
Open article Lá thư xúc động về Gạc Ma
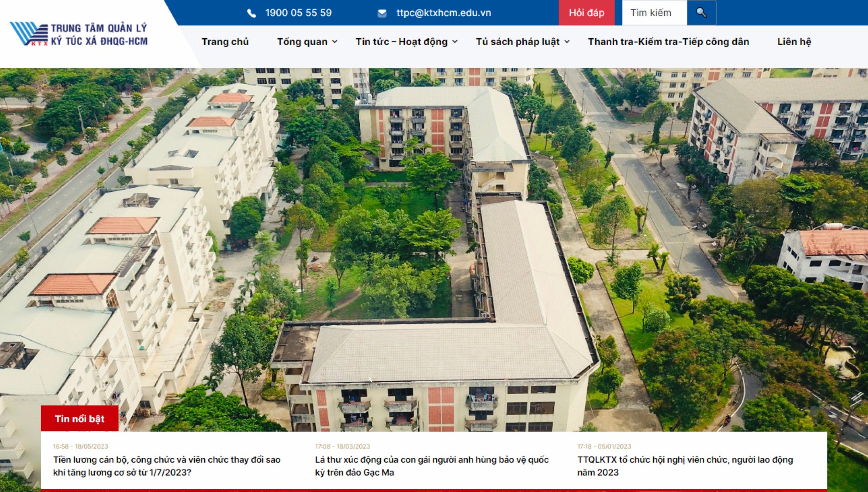432,466
